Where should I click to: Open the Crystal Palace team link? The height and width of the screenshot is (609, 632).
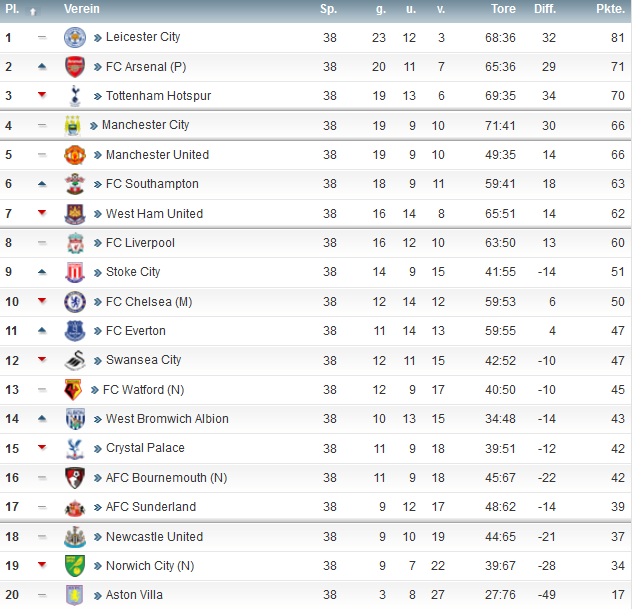coord(145,448)
